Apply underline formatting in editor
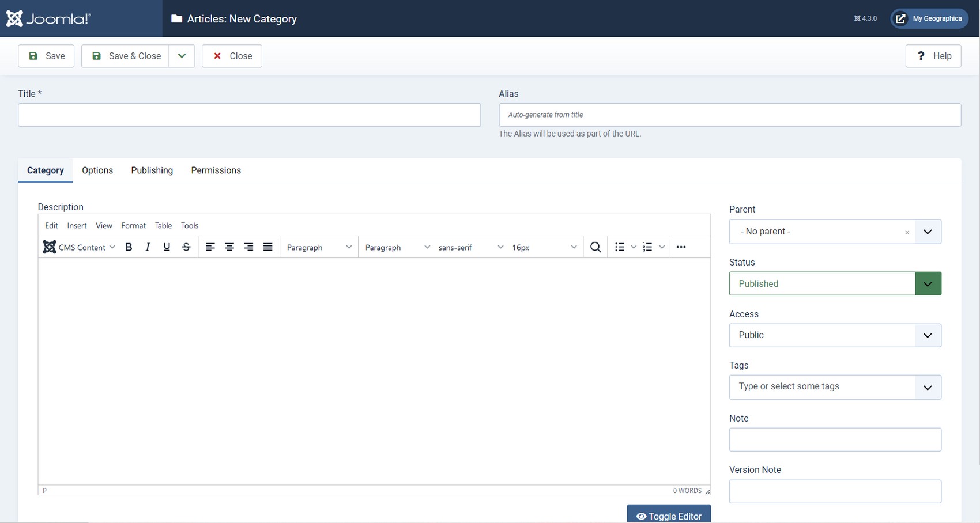 [167, 247]
